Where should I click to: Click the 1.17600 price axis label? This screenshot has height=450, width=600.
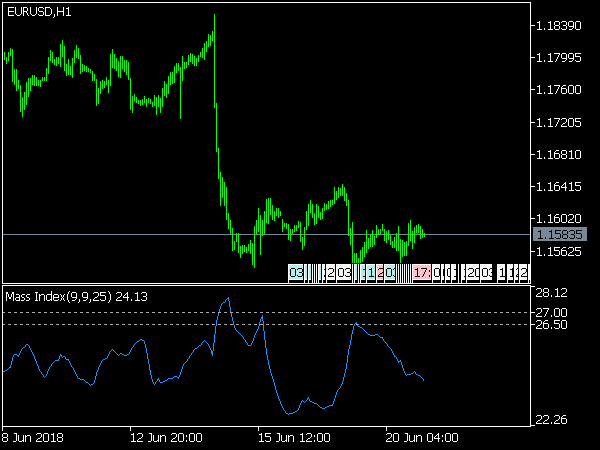click(x=559, y=90)
